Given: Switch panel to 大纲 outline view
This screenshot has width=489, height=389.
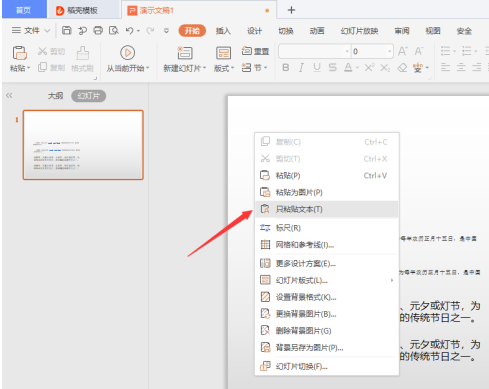Looking at the screenshot, I should (55, 96).
